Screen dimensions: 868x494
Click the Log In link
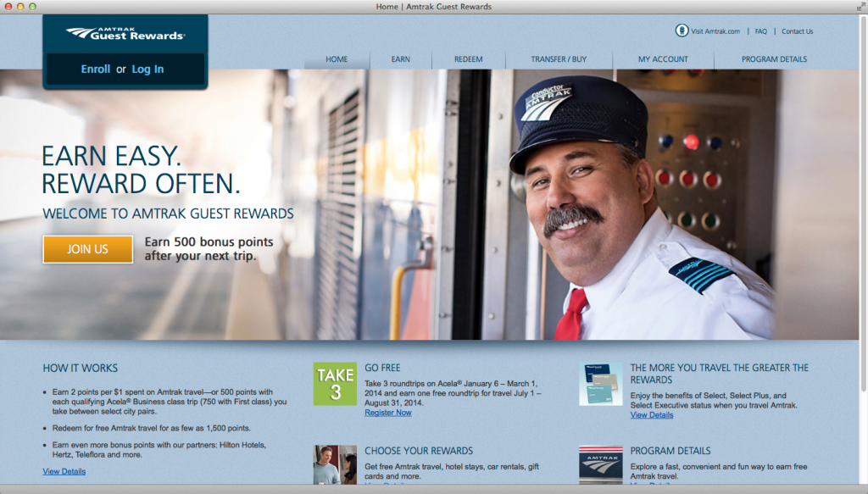click(147, 69)
